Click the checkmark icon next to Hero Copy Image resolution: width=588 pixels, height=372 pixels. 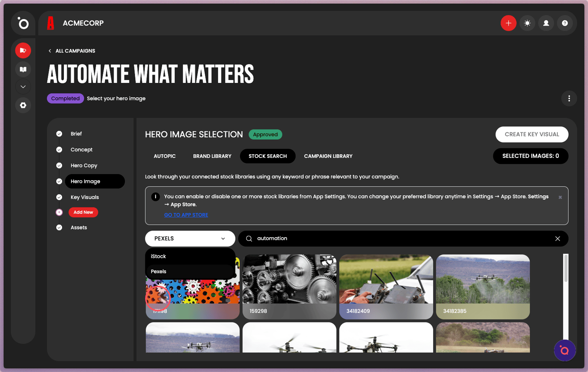(59, 166)
